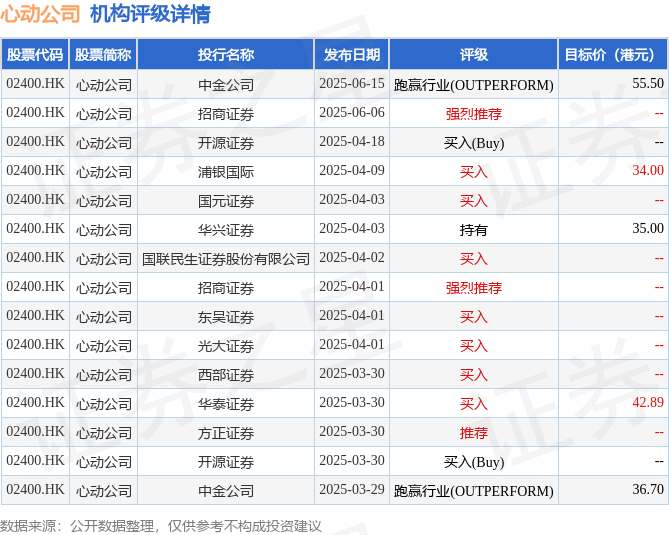Click 招商证券 in the 2025-06-06 row

(x=226, y=113)
